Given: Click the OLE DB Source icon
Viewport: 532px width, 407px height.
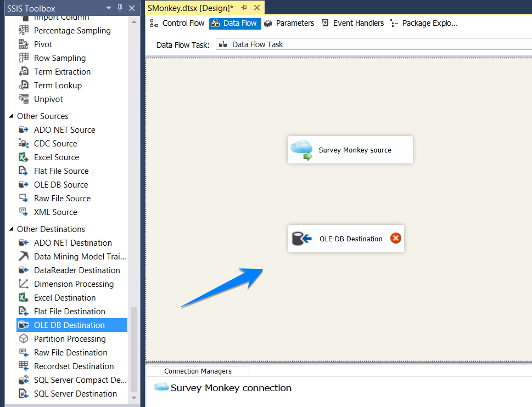Looking at the screenshot, I should pyautogui.click(x=24, y=185).
